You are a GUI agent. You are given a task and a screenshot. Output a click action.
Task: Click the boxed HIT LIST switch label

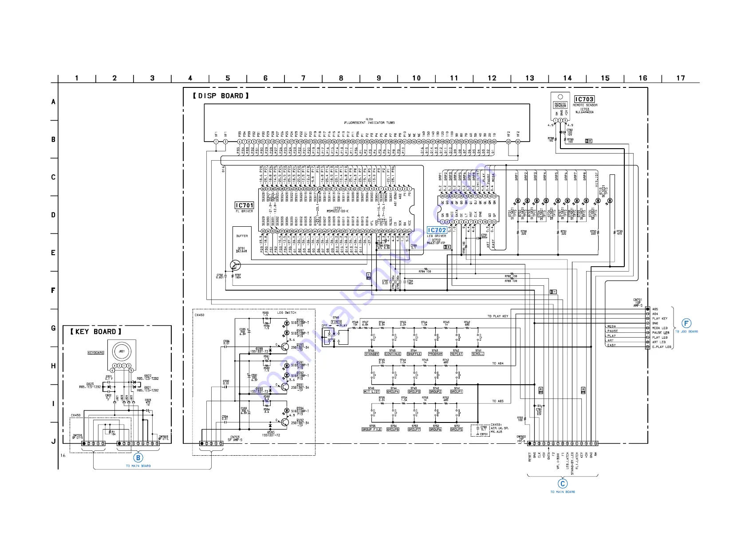[372, 392]
